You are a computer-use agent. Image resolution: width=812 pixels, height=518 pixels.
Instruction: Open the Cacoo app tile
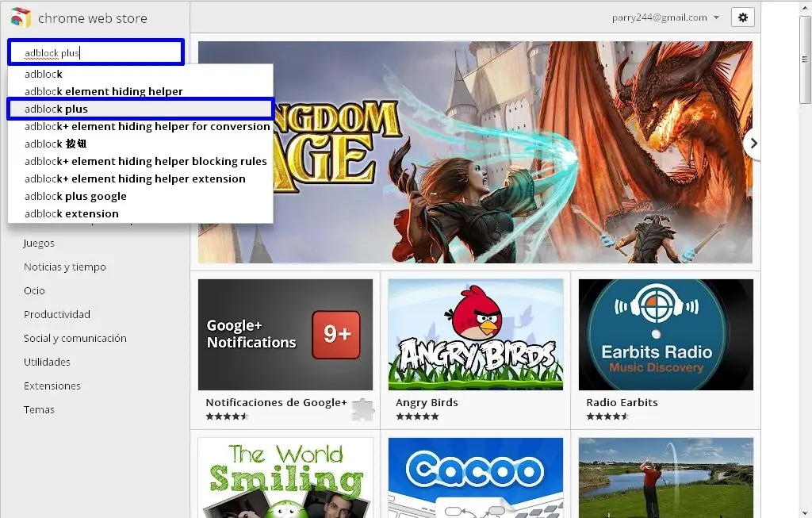click(x=476, y=478)
